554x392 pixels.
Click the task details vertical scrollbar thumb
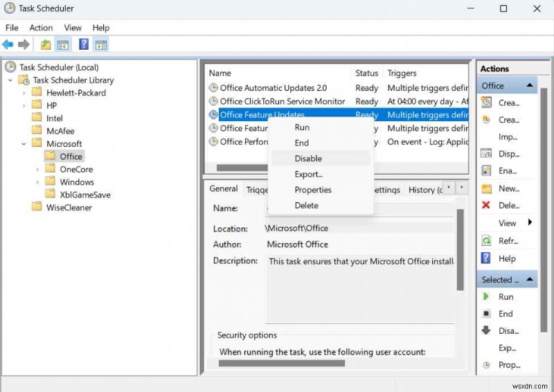tap(460, 249)
